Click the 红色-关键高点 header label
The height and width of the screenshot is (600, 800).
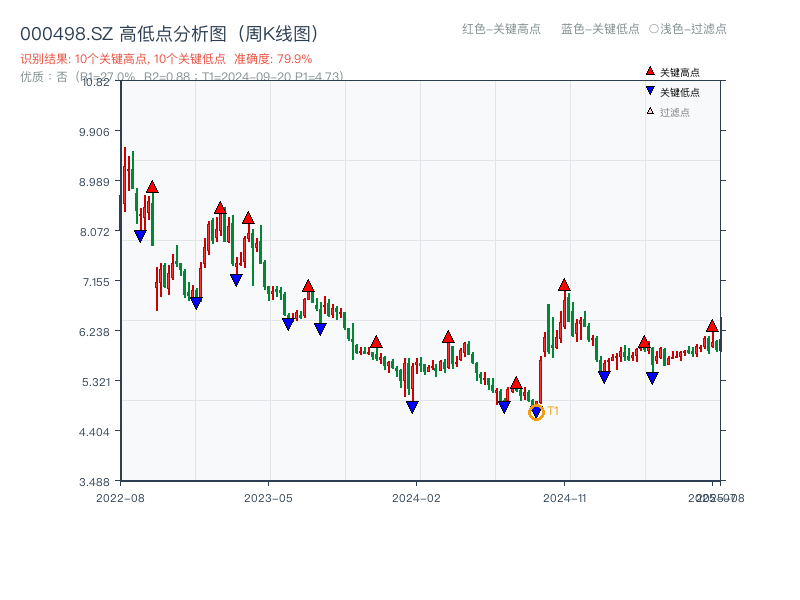[501, 29]
